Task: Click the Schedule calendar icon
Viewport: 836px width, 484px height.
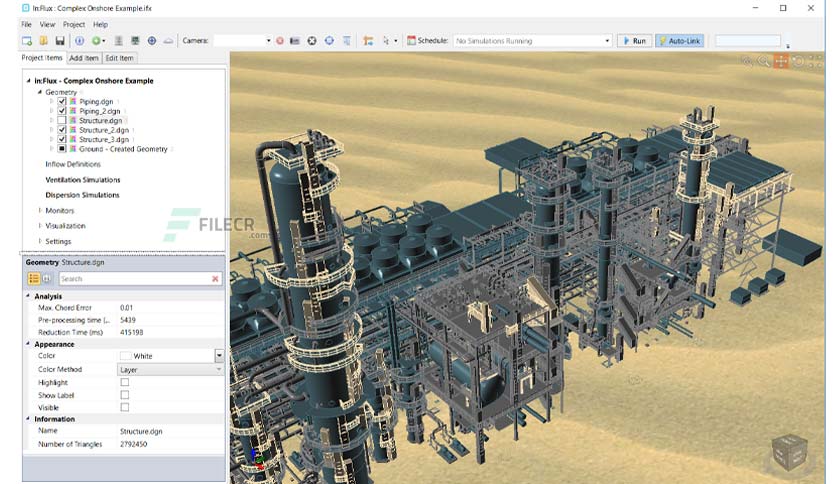Action: point(411,41)
